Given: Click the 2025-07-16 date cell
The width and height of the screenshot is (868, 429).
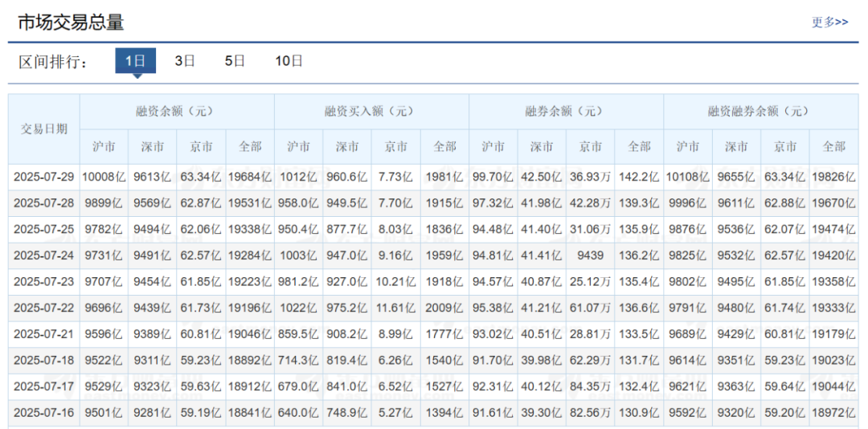Looking at the screenshot, I should tap(44, 414).
